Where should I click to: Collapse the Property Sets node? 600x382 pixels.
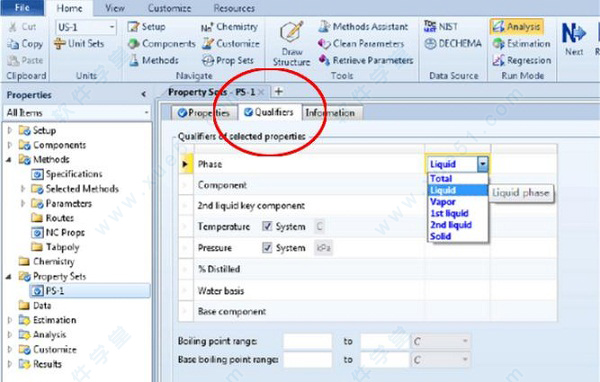[x=9, y=276]
